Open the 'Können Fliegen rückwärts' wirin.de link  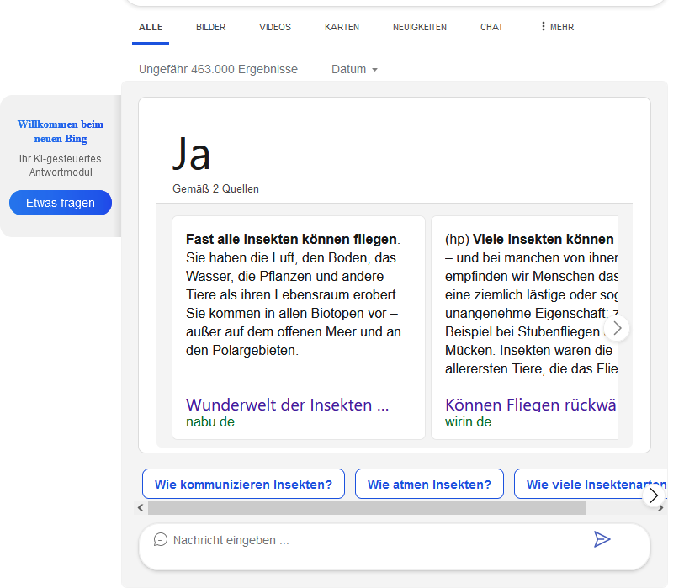[x=530, y=405]
